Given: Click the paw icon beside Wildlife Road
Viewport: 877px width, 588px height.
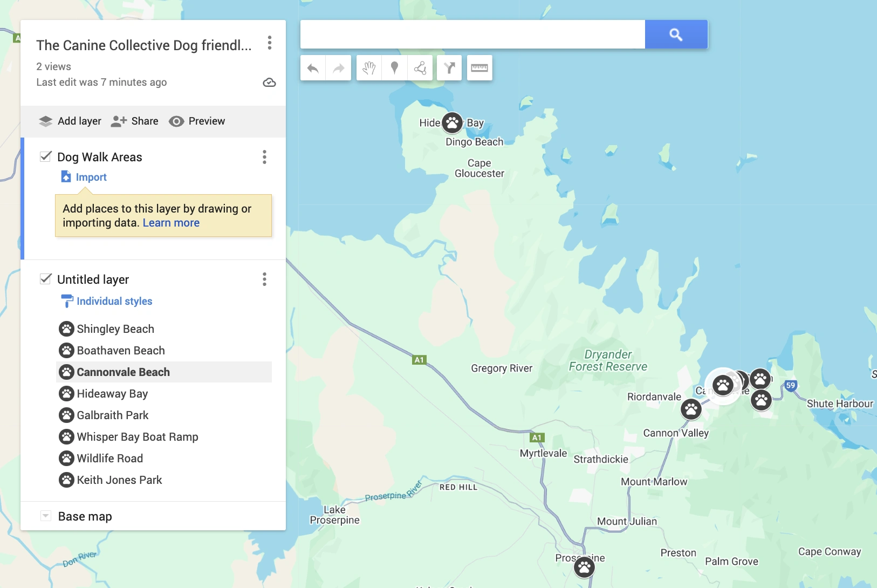Looking at the screenshot, I should pos(66,458).
